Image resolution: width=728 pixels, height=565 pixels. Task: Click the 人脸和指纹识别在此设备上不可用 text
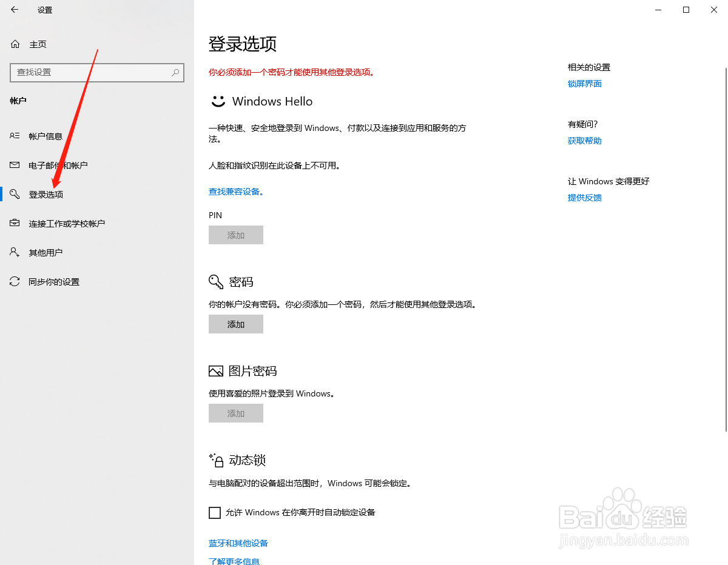[x=274, y=165]
